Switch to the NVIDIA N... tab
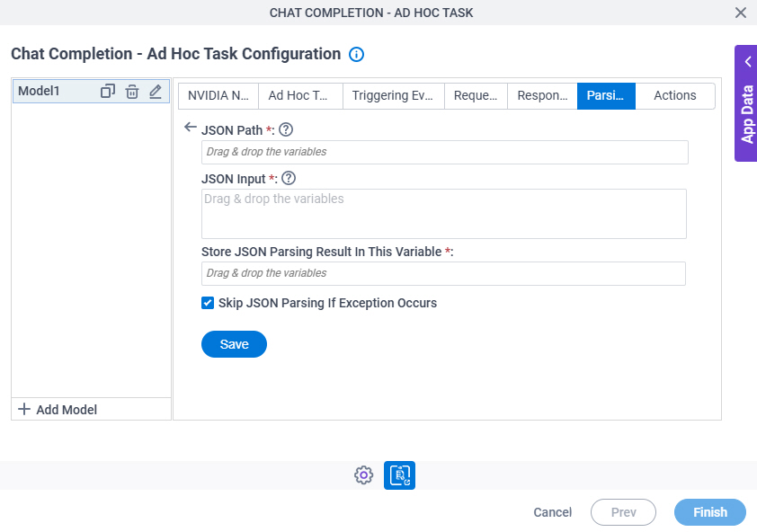This screenshot has width=757, height=532. [x=218, y=95]
